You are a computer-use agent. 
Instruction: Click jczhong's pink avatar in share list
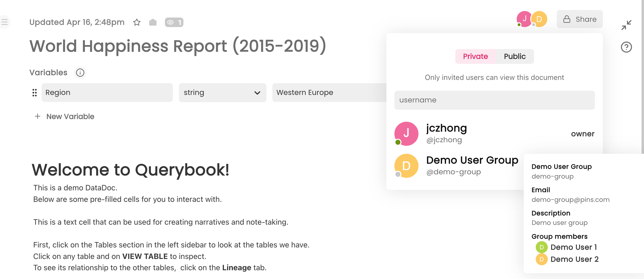(406, 134)
